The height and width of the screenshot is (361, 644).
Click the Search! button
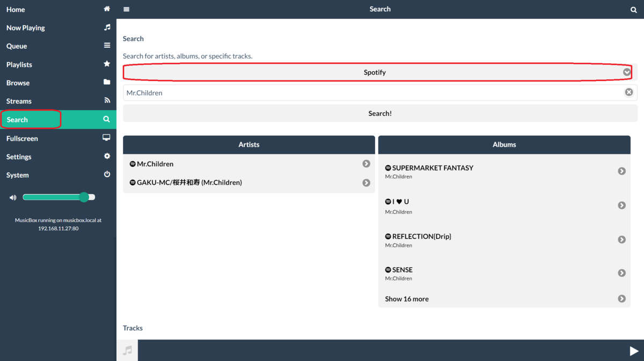380,113
